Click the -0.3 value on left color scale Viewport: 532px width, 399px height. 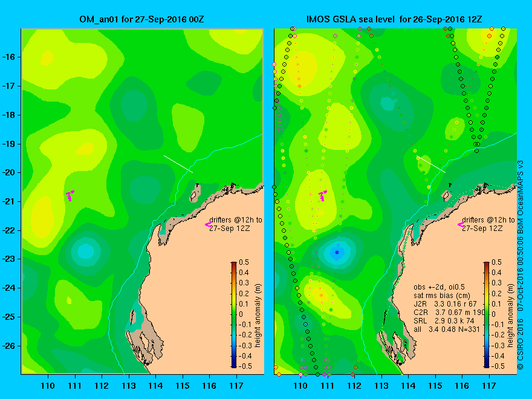(x=245, y=345)
